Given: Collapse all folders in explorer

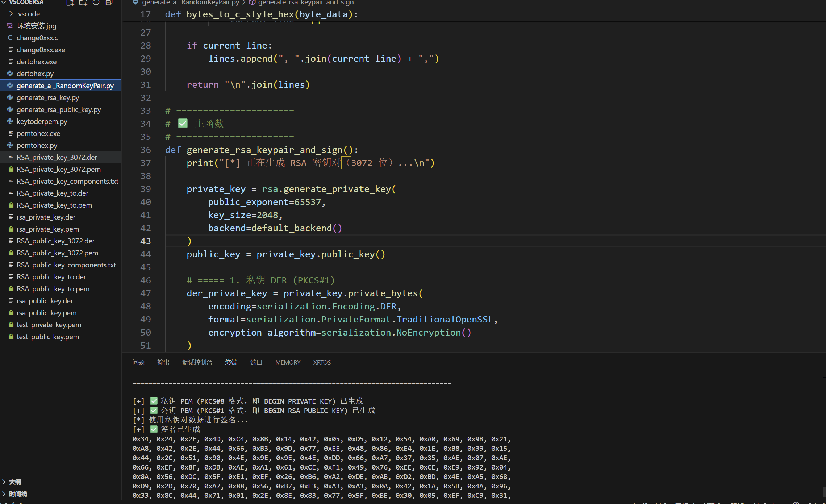Looking at the screenshot, I should pyautogui.click(x=109, y=3).
